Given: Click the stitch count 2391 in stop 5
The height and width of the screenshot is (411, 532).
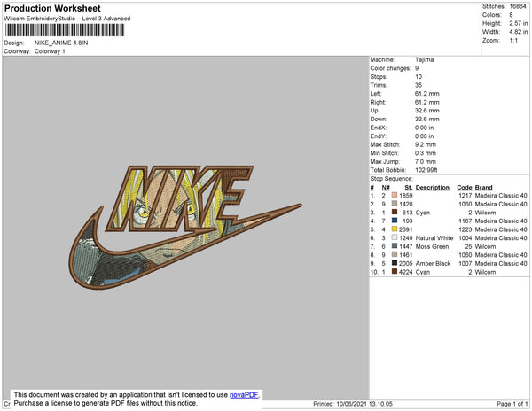Looking at the screenshot, I should (406, 229).
